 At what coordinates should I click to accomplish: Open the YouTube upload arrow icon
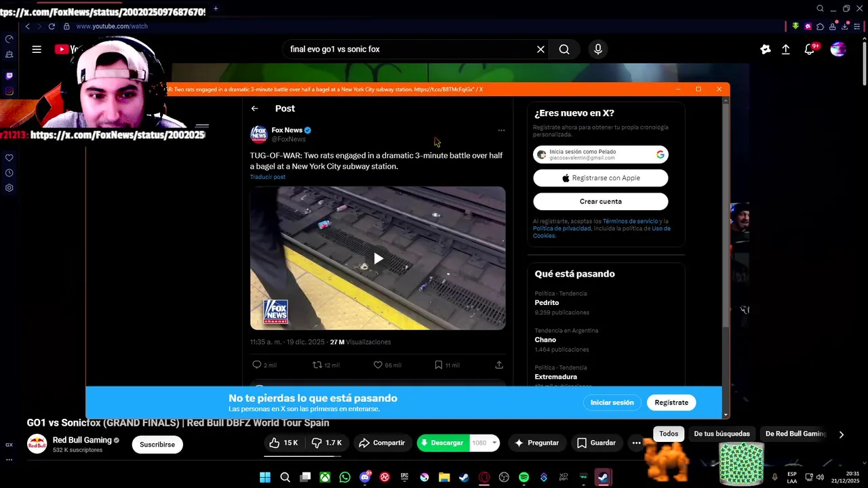pyautogui.click(x=786, y=49)
